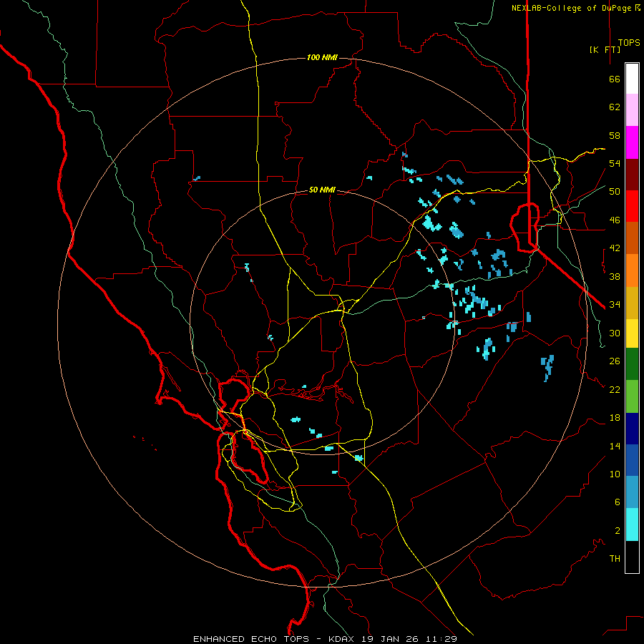Screen dimensions: 644x644
Task: Click the white swatch in TOPS legend
Action: pyautogui.click(x=632, y=79)
